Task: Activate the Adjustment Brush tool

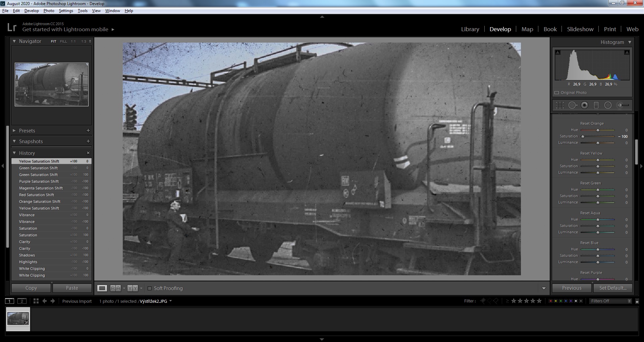Action: tap(623, 105)
